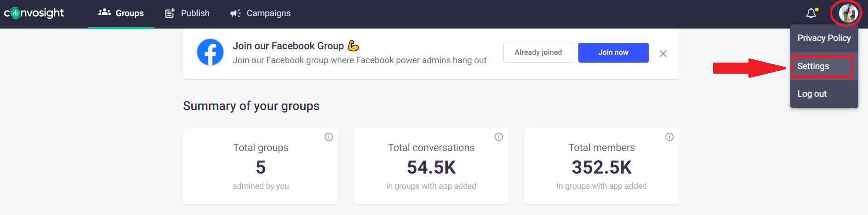Switch to the Groups tab
This screenshot has width=868, height=215.
pyautogui.click(x=121, y=14)
